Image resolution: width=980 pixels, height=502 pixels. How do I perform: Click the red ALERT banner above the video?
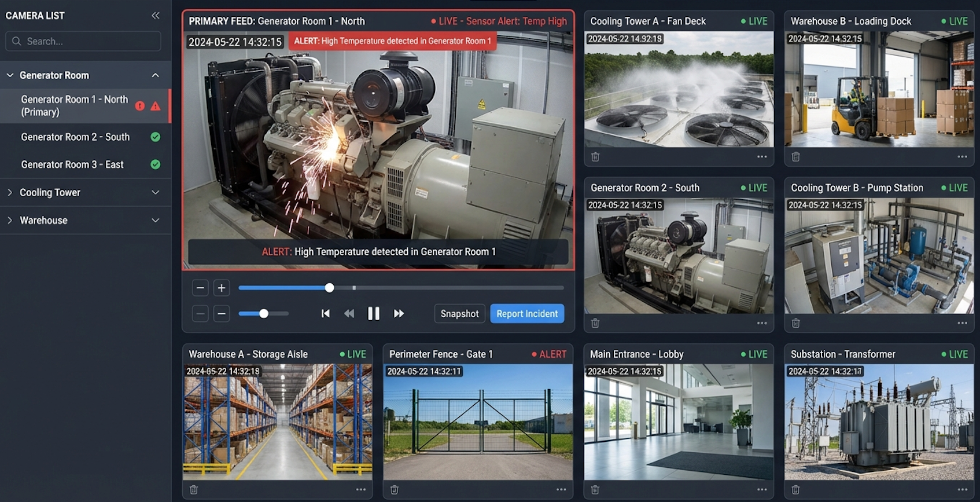(x=392, y=41)
